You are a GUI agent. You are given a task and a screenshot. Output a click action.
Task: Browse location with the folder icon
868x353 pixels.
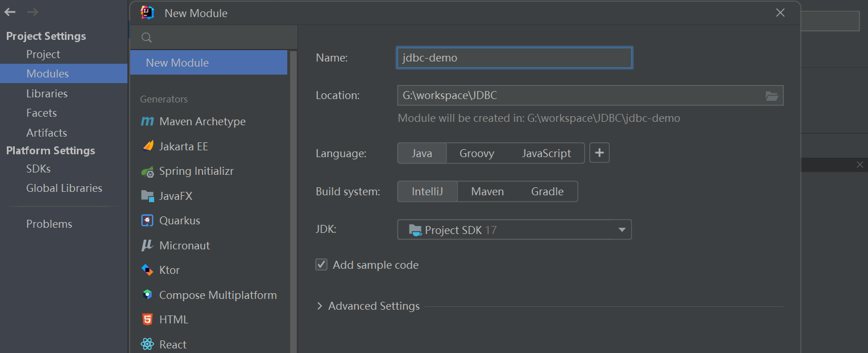(772, 96)
